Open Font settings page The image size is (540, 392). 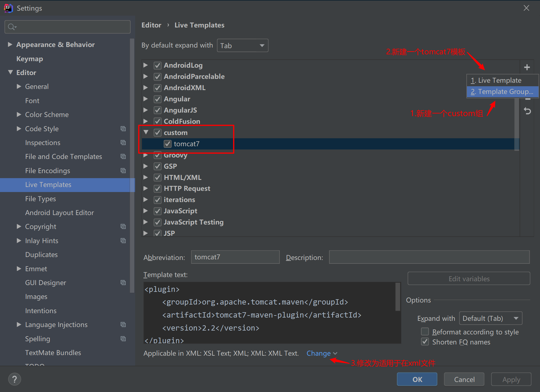coord(32,101)
